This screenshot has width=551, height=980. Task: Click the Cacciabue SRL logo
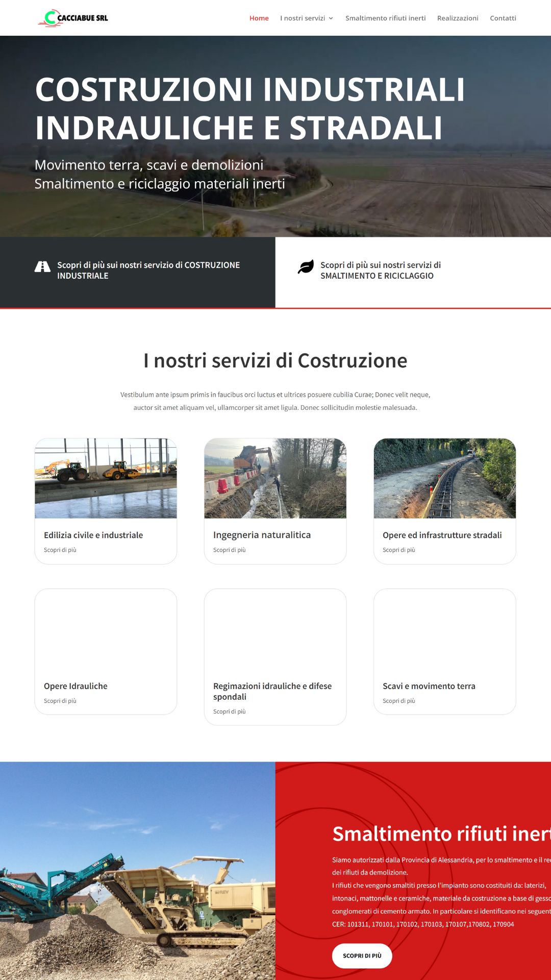73,18
